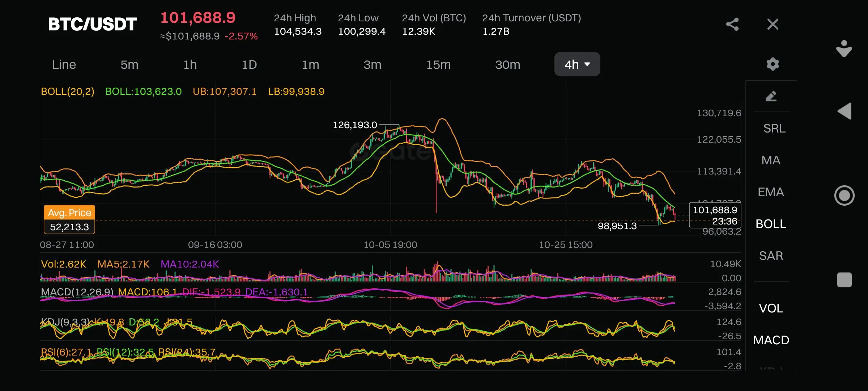Toggle the BOLL indicator
Viewport: 868px width, 391px height.
click(771, 224)
